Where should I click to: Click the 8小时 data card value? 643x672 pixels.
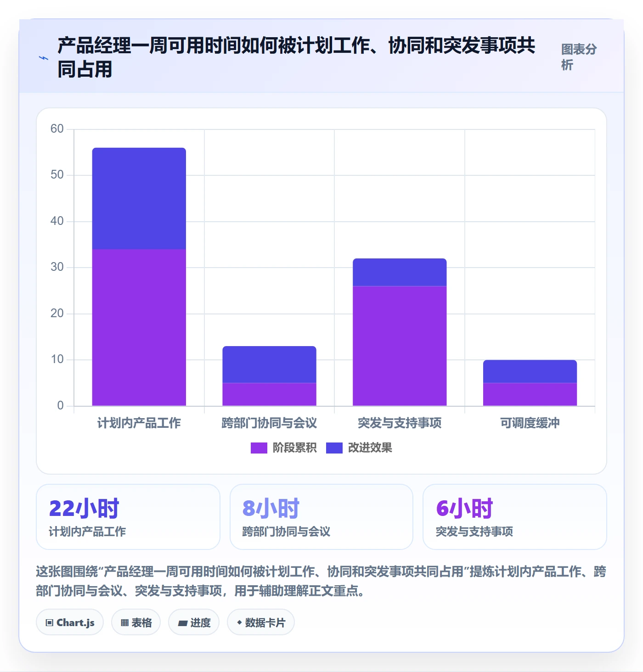tap(271, 508)
